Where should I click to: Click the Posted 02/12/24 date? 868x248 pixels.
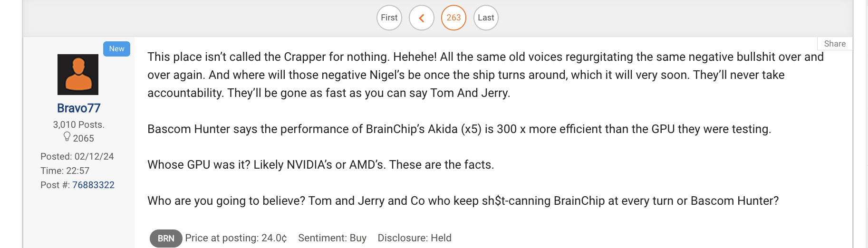(x=77, y=156)
